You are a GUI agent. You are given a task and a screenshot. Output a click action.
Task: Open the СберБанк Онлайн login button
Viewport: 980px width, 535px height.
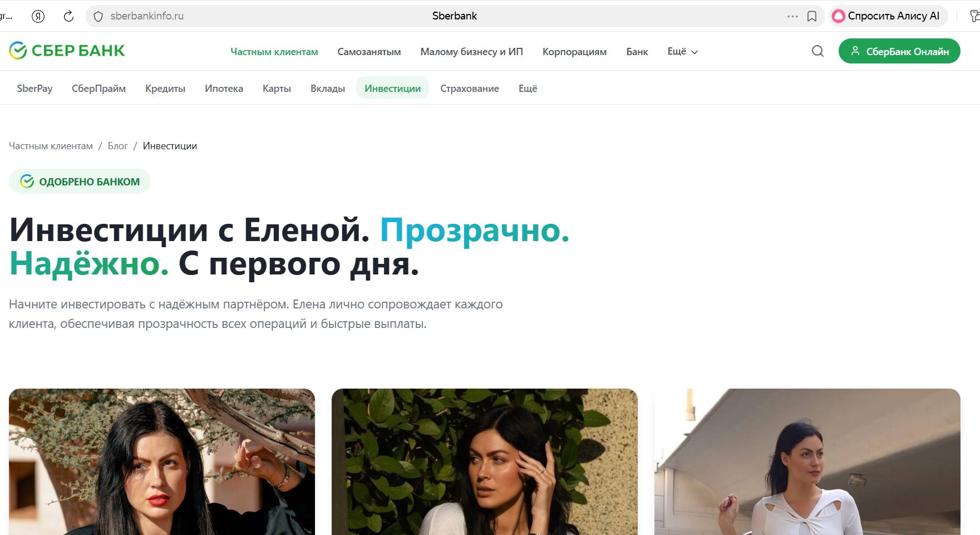[x=899, y=51]
